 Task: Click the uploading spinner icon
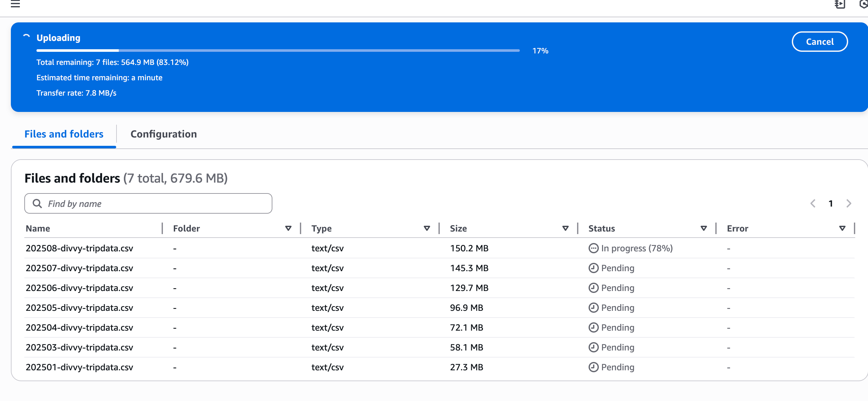(x=27, y=37)
